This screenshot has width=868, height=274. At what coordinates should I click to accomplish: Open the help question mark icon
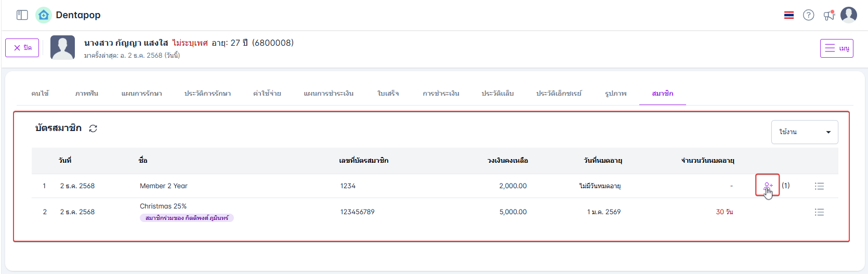808,15
